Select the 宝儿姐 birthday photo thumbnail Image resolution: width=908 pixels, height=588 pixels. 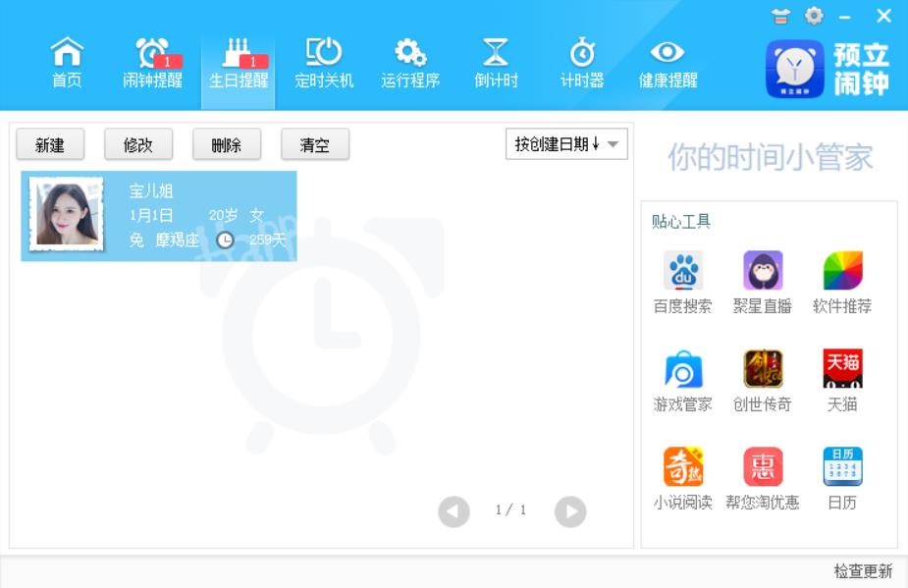tap(67, 214)
